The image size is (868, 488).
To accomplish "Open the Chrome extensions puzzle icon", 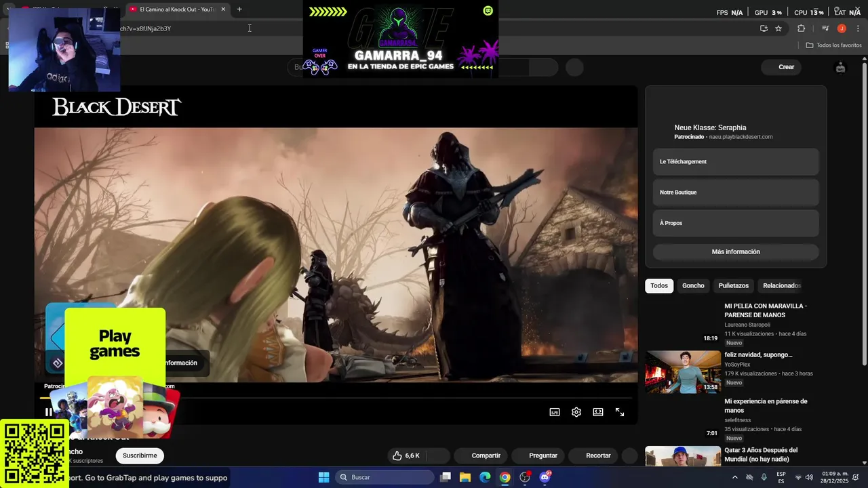I will click(802, 28).
